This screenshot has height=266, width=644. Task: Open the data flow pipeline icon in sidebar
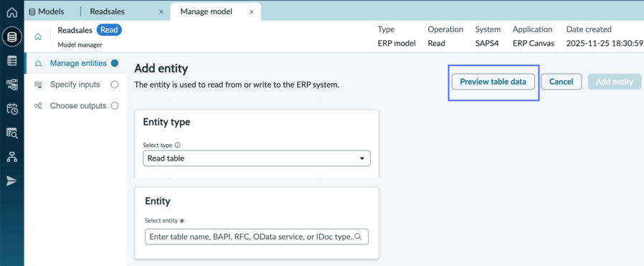[12, 85]
